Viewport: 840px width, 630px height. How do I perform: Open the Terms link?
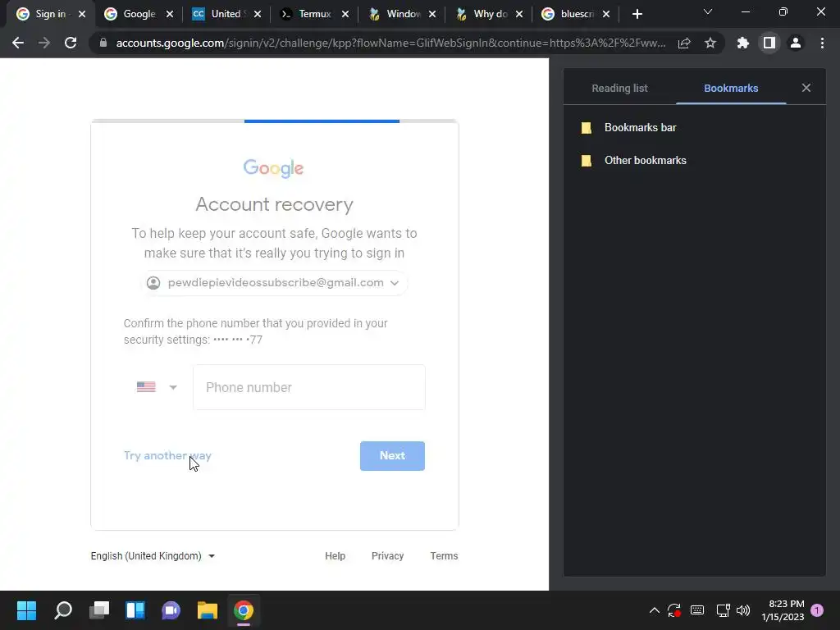[x=444, y=556]
